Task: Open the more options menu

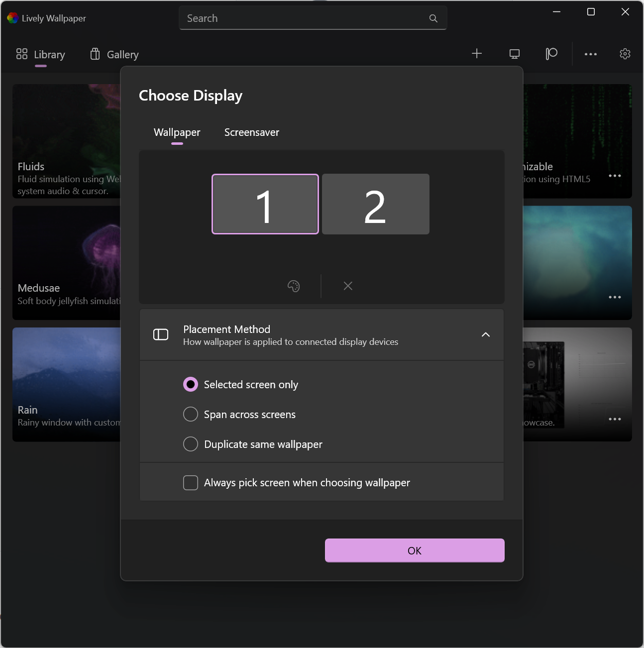Action: pos(590,54)
